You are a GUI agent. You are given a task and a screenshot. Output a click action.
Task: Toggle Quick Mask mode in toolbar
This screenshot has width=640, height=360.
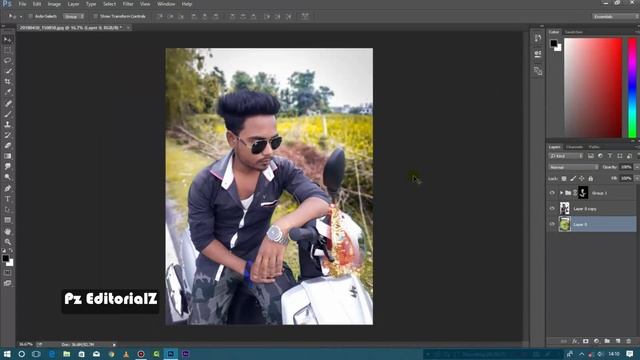pyautogui.click(x=7, y=273)
